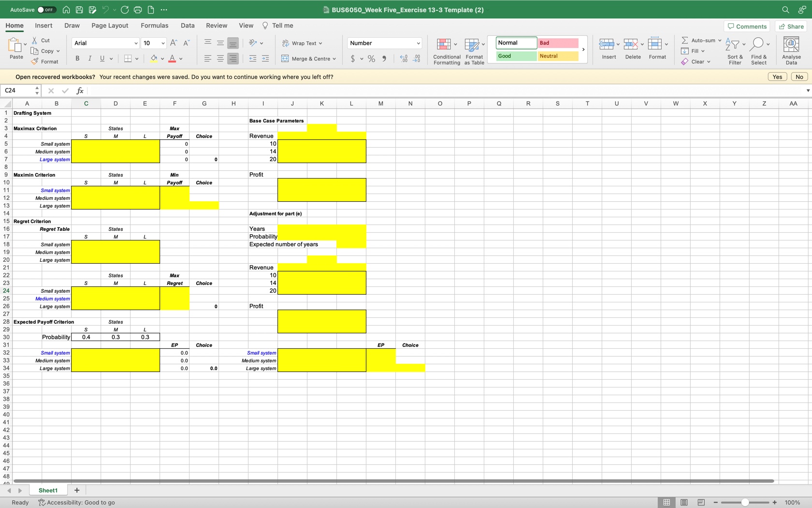The width and height of the screenshot is (812, 508).
Task: Expand the Fill options arrow
Action: 703,51
